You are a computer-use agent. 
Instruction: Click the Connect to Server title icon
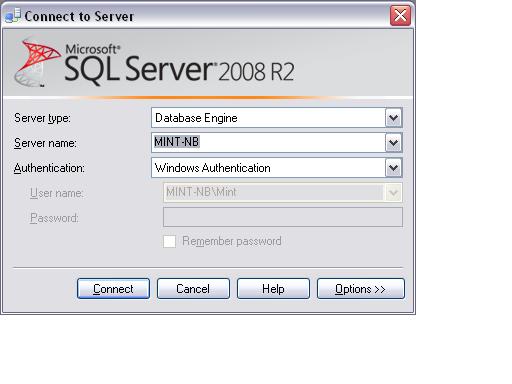click(x=13, y=16)
